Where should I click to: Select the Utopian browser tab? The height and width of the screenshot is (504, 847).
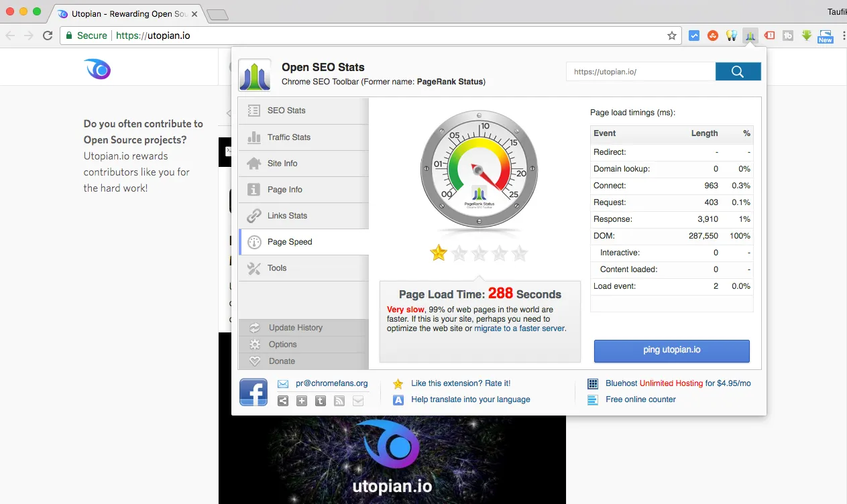[x=127, y=13]
